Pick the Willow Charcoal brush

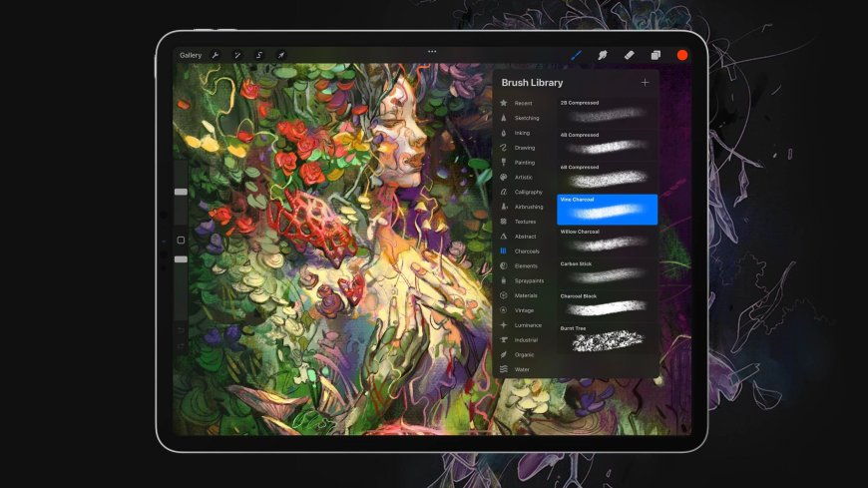(x=607, y=241)
